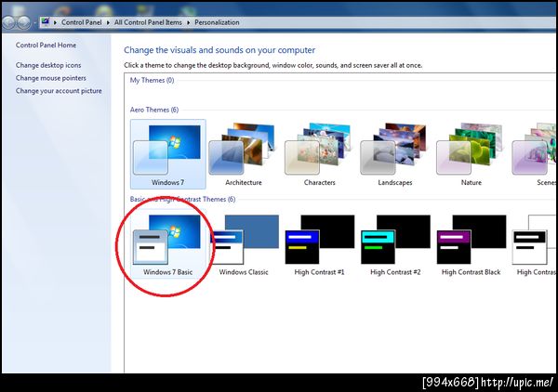Open Change desktop icons link
Image resolution: width=558 pixels, height=392 pixels.
48,65
